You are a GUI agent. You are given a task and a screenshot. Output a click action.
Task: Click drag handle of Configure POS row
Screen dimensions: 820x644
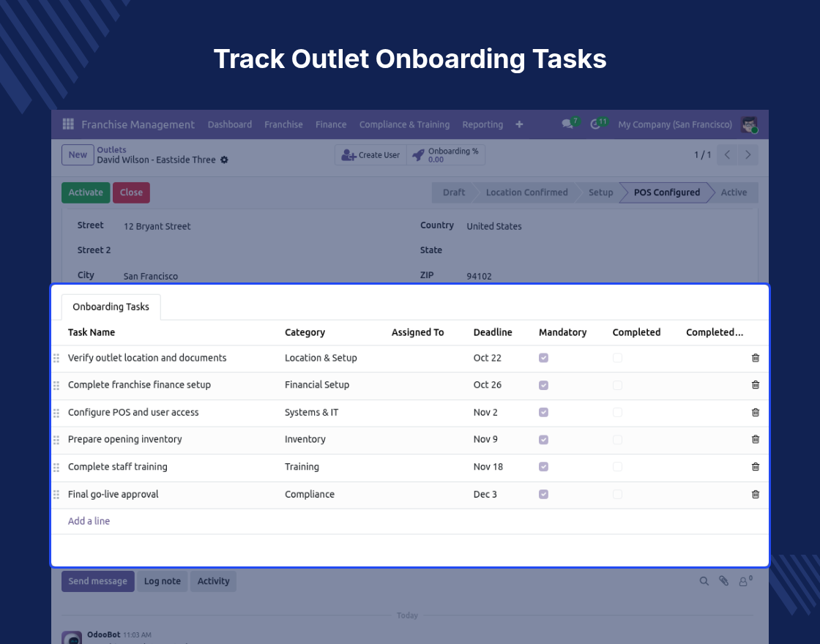56,413
